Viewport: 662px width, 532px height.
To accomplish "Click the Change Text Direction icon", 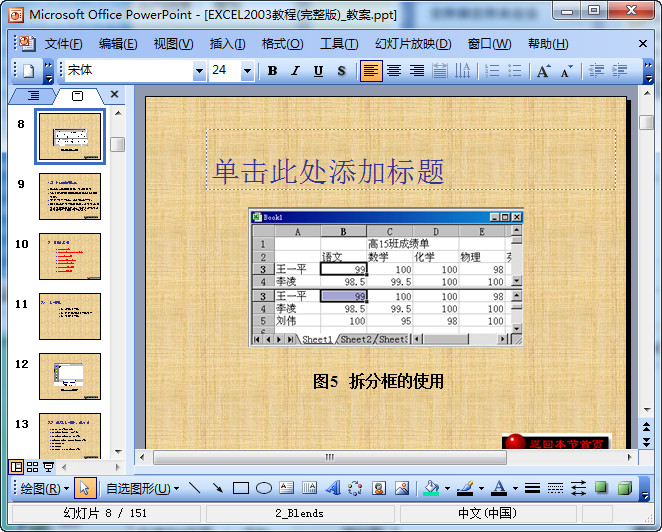I will click(x=462, y=71).
